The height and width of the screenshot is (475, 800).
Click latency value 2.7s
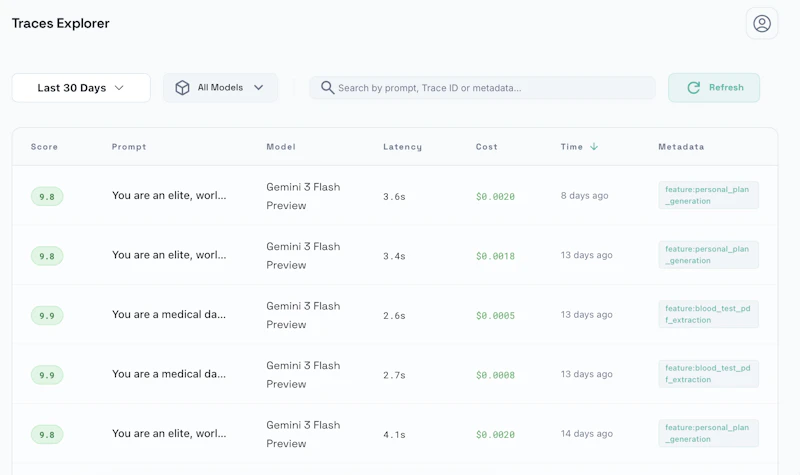[x=394, y=375]
